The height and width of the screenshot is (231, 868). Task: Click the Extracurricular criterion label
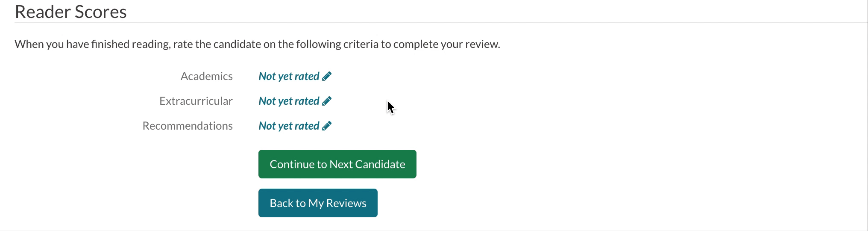196,101
